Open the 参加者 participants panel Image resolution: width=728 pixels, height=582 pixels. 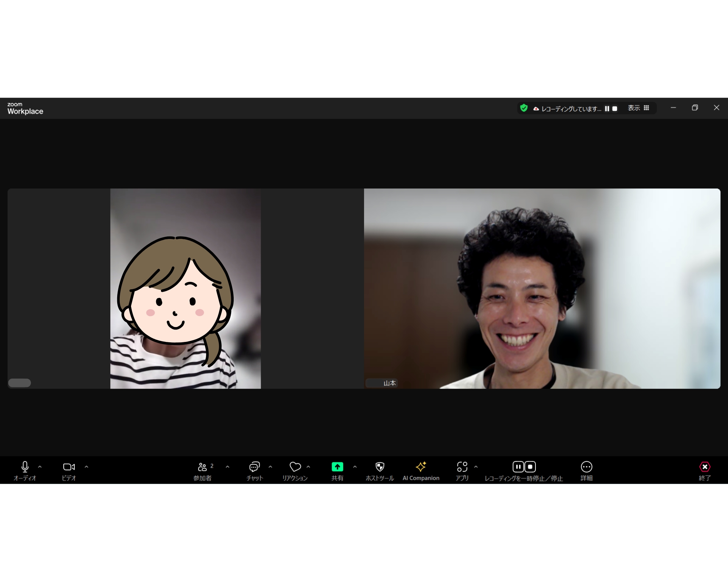pyautogui.click(x=202, y=467)
